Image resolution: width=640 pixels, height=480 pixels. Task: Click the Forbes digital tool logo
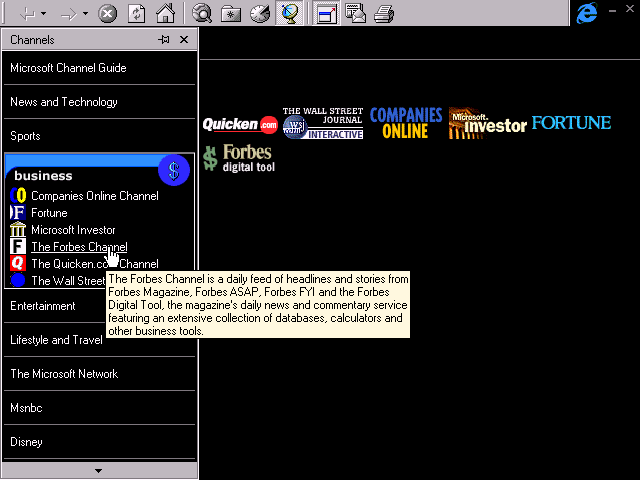[x=239, y=158]
